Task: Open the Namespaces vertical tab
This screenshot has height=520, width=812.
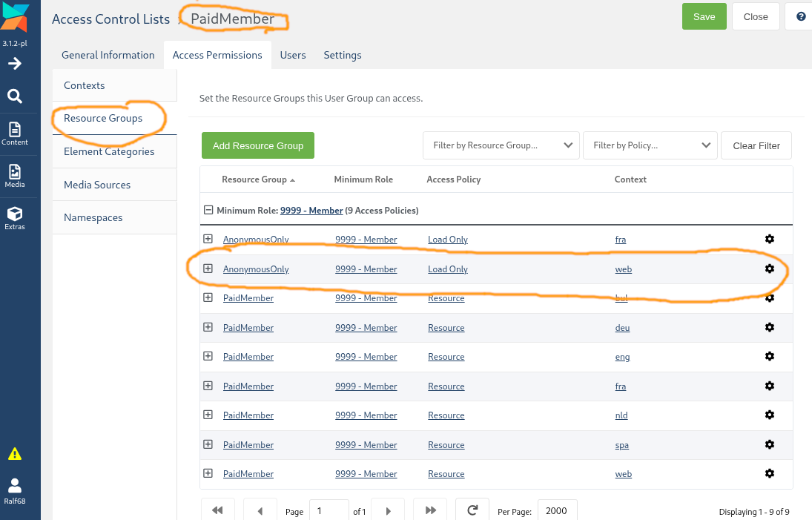Action: [x=114, y=217]
